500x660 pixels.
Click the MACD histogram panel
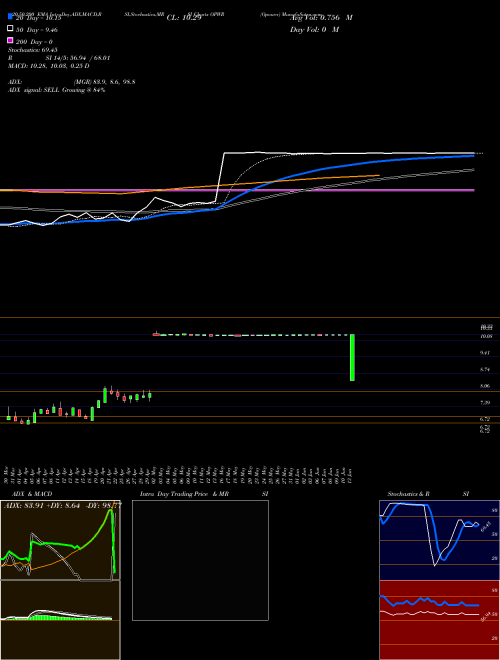(60, 620)
